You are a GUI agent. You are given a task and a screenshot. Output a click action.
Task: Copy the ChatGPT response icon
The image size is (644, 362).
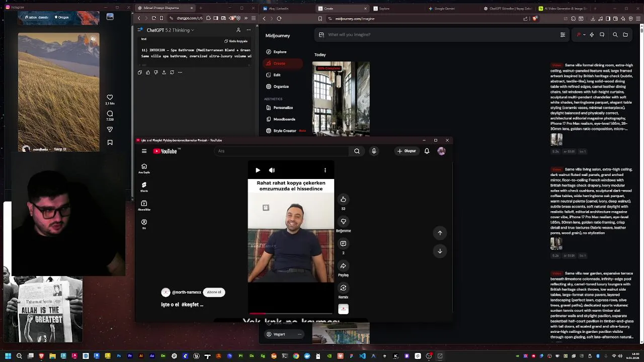140,72
